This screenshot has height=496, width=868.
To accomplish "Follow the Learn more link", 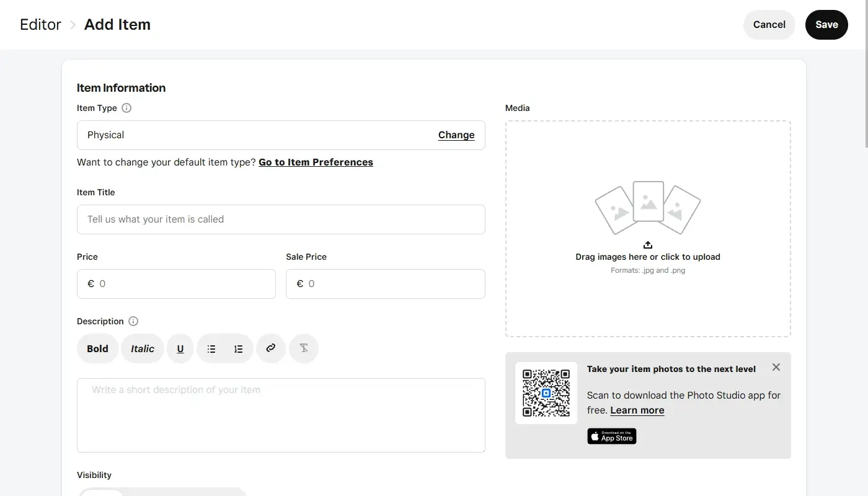I will tap(637, 410).
